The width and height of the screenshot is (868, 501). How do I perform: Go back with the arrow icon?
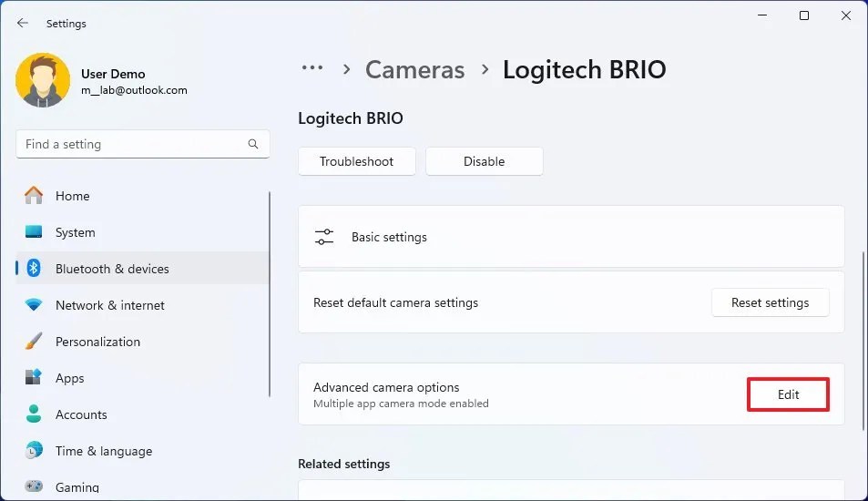[22, 23]
